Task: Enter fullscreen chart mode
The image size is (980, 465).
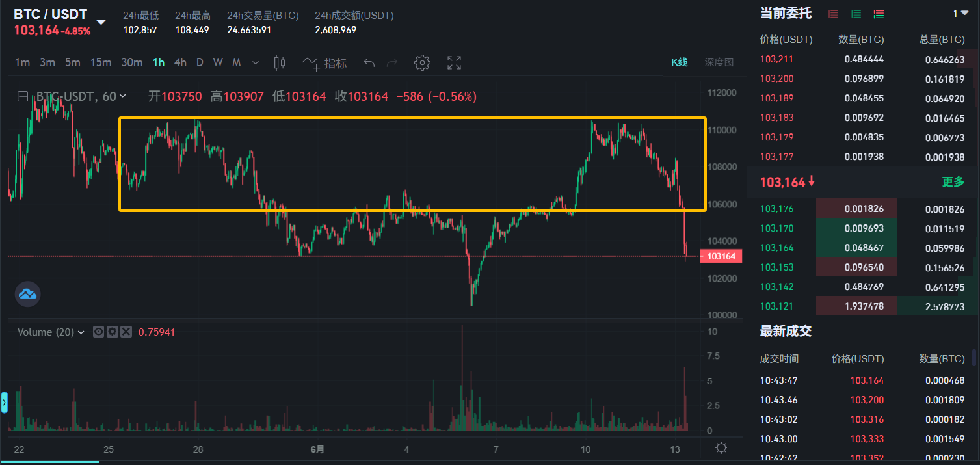Action: (x=454, y=63)
